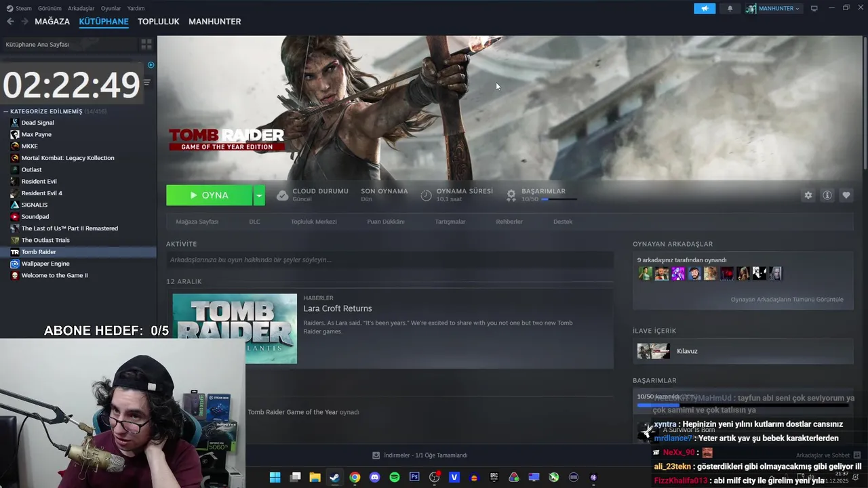Open Destek tab

click(563, 222)
